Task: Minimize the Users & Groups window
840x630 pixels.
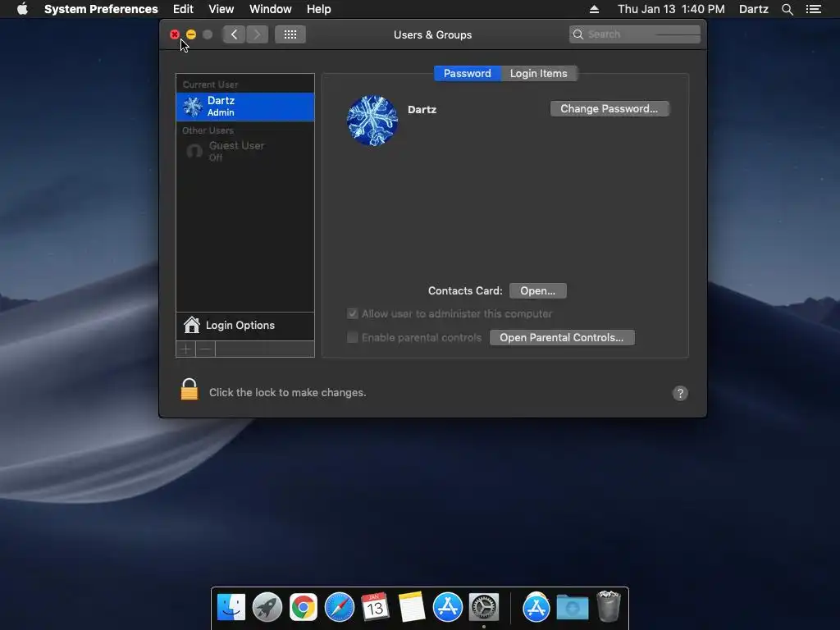Action: [x=191, y=34]
